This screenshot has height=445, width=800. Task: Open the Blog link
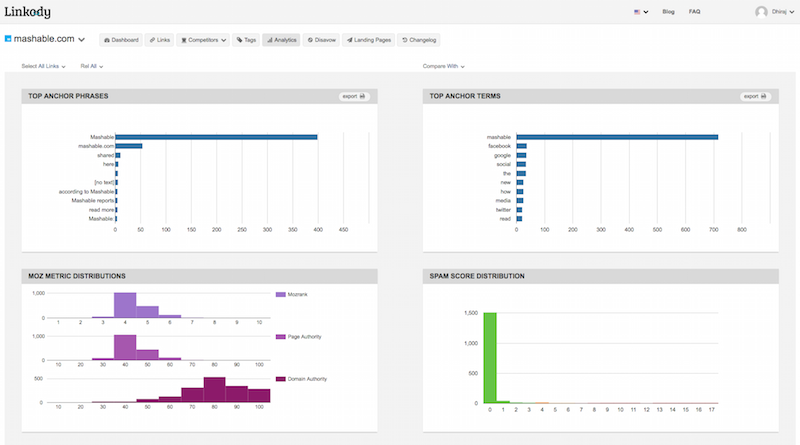pos(668,11)
